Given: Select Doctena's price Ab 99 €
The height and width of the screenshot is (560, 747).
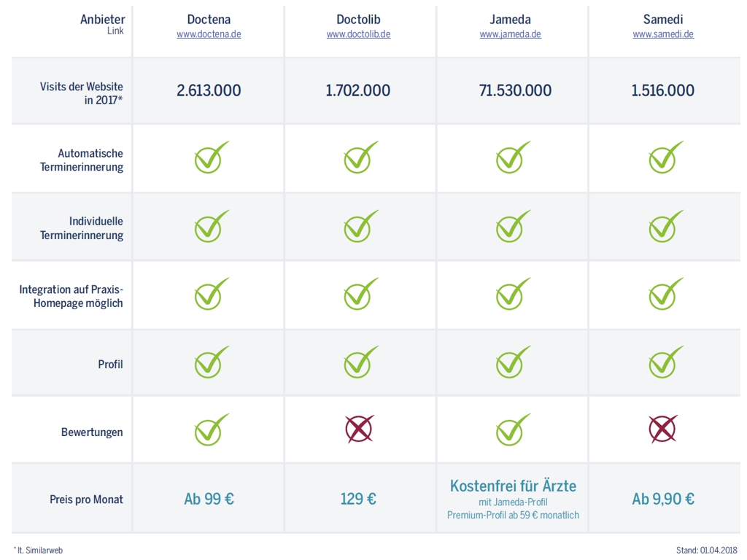Looking at the screenshot, I should point(209,499).
